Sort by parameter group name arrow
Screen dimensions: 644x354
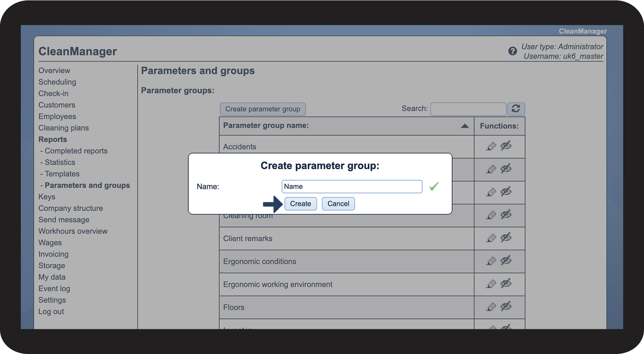tap(464, 126)
